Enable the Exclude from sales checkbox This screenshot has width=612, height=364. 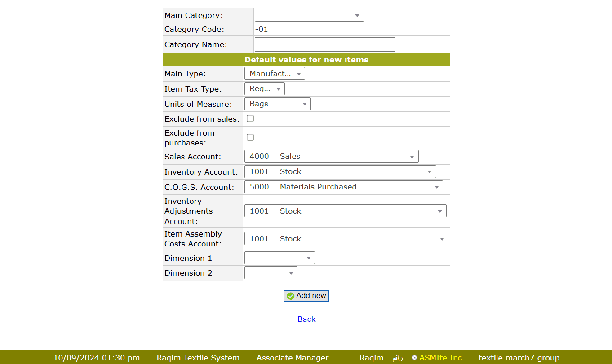click(x=250, y=118)
